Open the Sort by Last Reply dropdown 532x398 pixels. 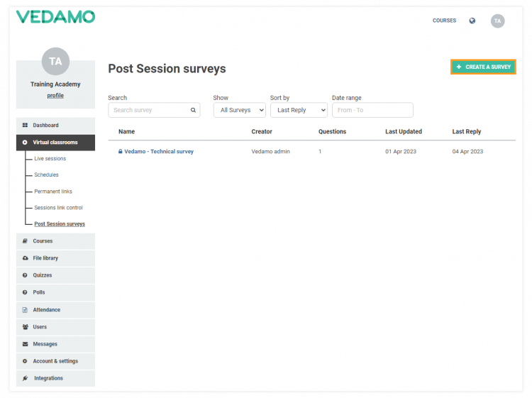tap(298, 110)
